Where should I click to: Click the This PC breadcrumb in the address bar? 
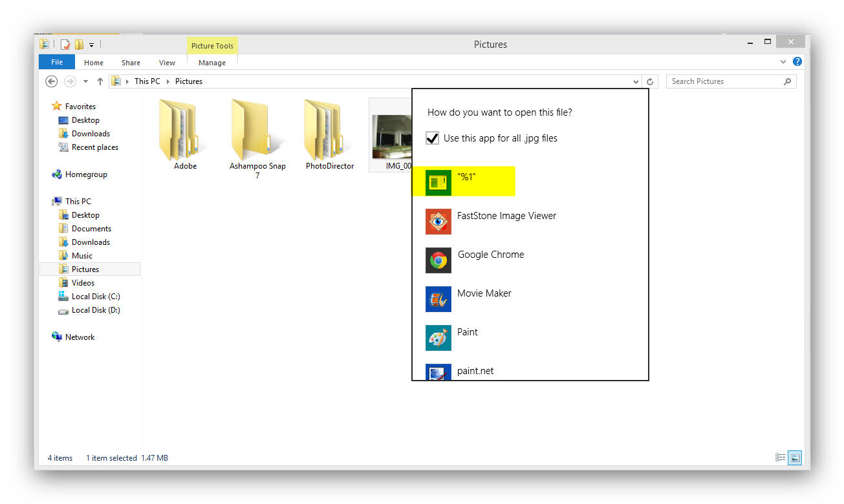(147, 81)
